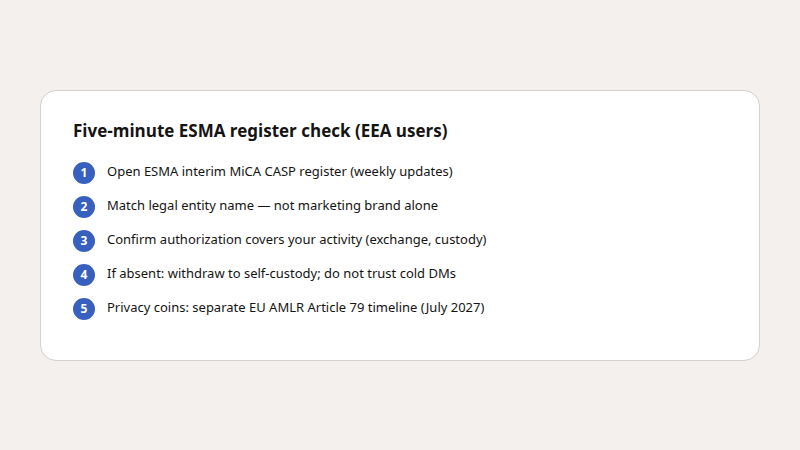
Task: Select 'Match legal entity name' text
Action: pyautogui.click(x=180, y=206)
